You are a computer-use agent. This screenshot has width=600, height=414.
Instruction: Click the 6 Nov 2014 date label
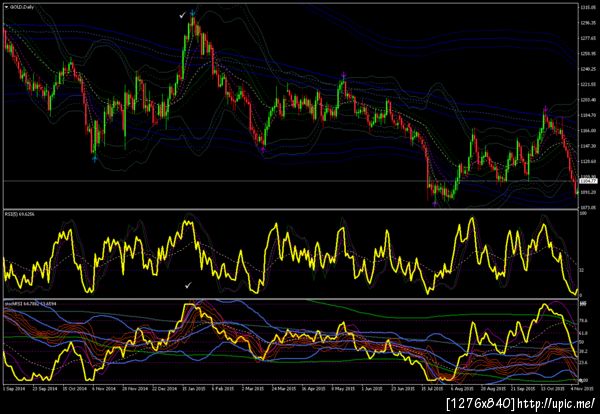pyautogui.click(x=104, y=388)
